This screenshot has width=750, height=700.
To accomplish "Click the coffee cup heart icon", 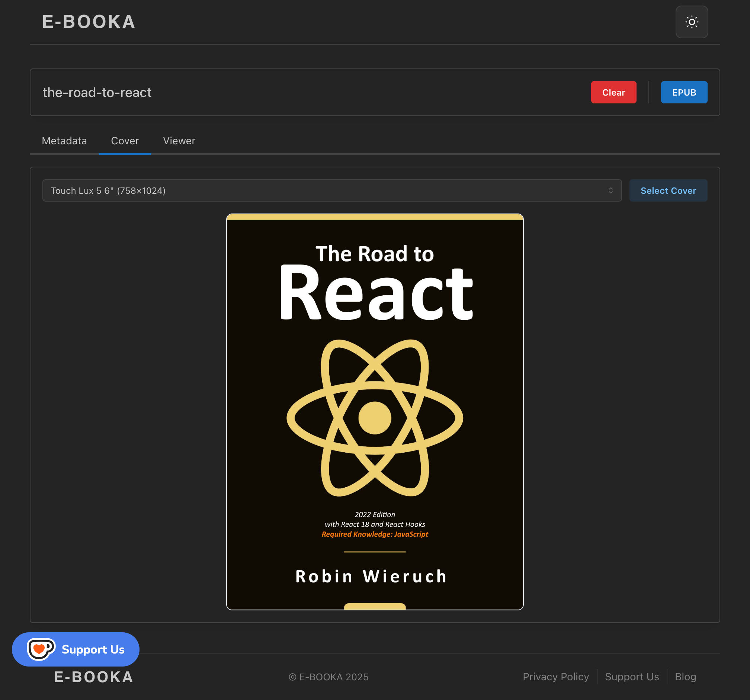I will tap(41, 649).
